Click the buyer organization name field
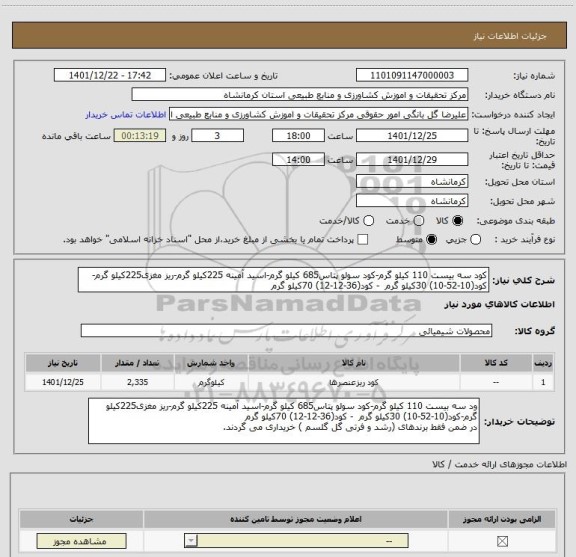 (x=300, y=95)
